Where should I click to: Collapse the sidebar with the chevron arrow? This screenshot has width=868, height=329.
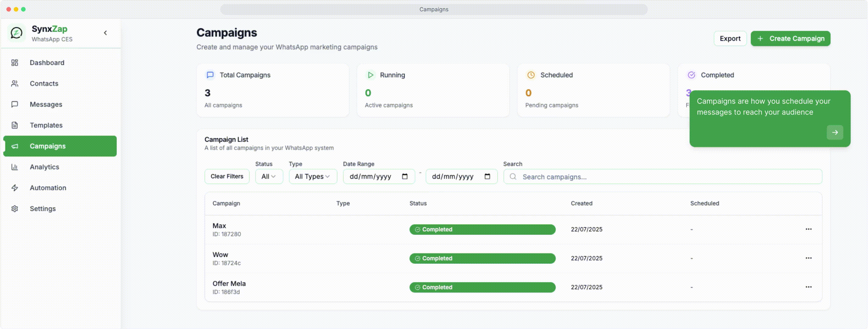(x=106, y=33)
